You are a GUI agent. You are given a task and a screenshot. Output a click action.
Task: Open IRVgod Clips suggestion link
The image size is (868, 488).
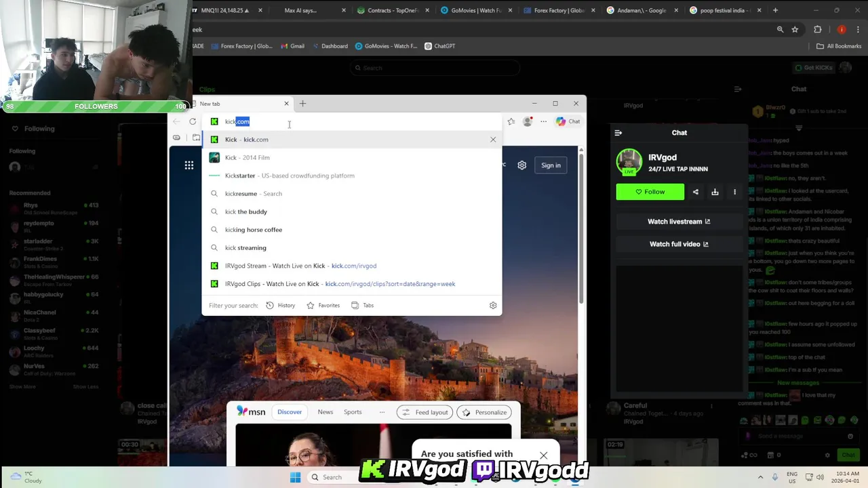pos(352,284)
